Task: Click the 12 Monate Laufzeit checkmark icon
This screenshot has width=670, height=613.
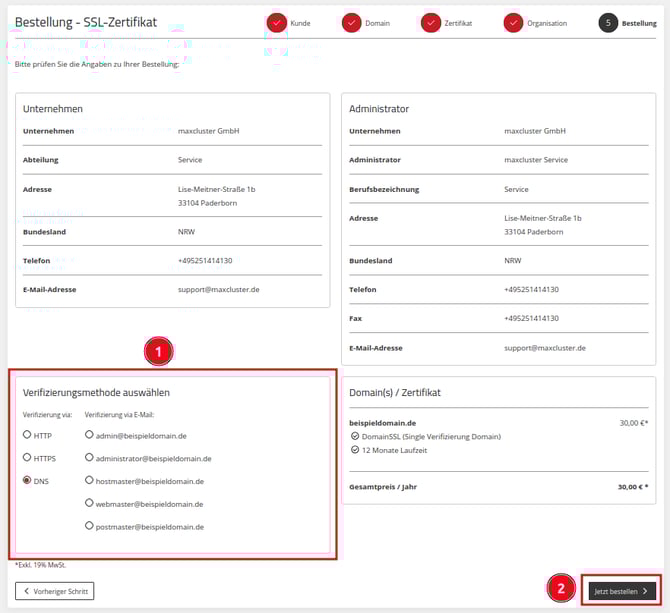Action: 354,451
